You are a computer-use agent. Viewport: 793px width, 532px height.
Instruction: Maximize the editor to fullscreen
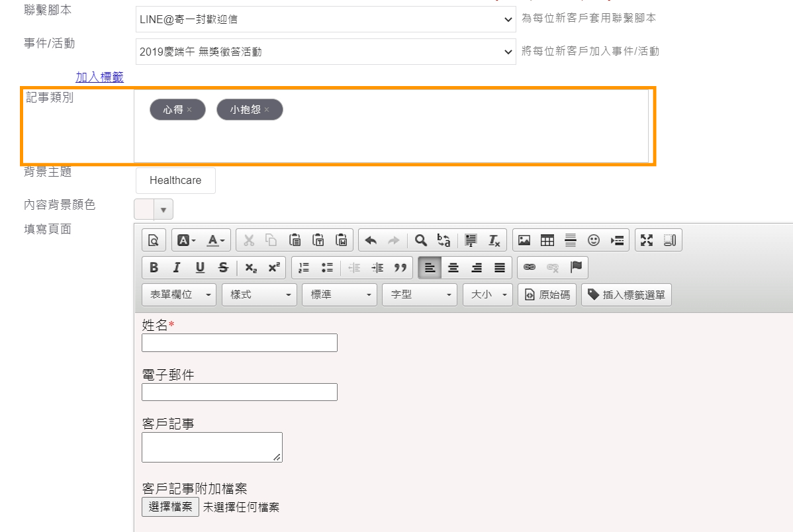(647, 240)
